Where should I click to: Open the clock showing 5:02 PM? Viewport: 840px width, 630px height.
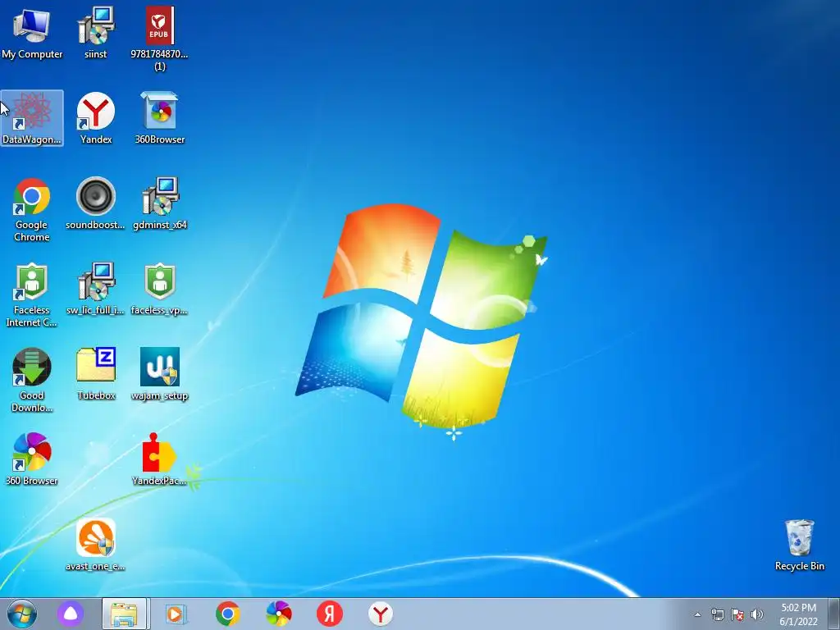tap(799, 614)
